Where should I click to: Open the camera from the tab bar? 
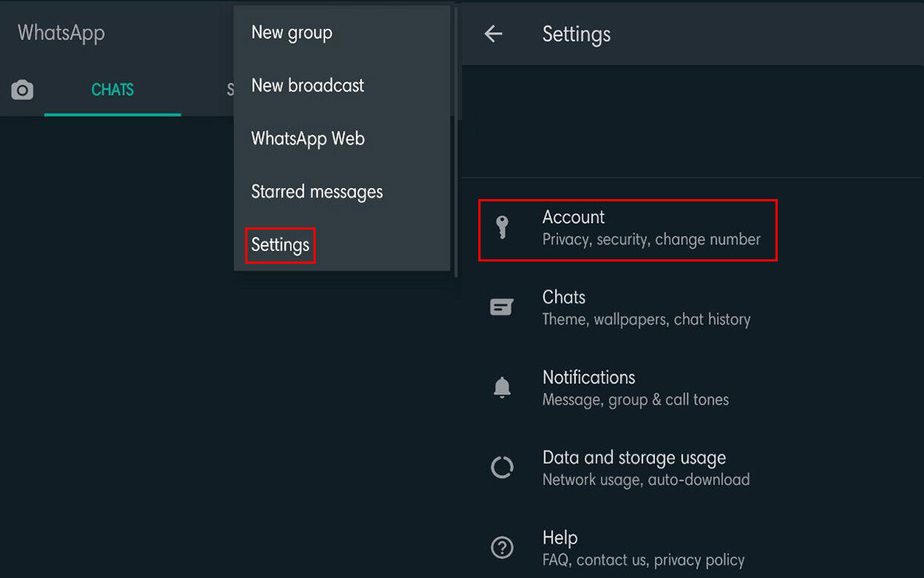click(22, 91)
